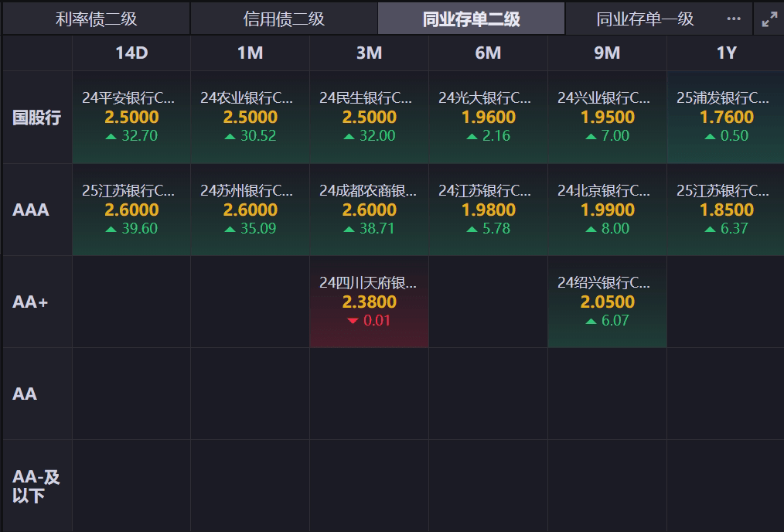The image size is (784, 532).
Task: Open the 24民生银行C... cell
Action: pos(369,117)
